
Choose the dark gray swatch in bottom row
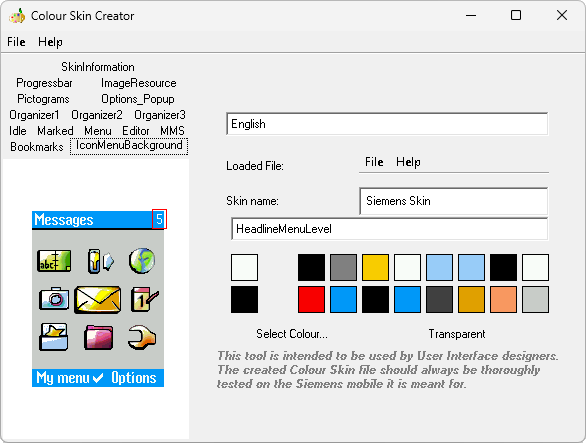point(439,299)
